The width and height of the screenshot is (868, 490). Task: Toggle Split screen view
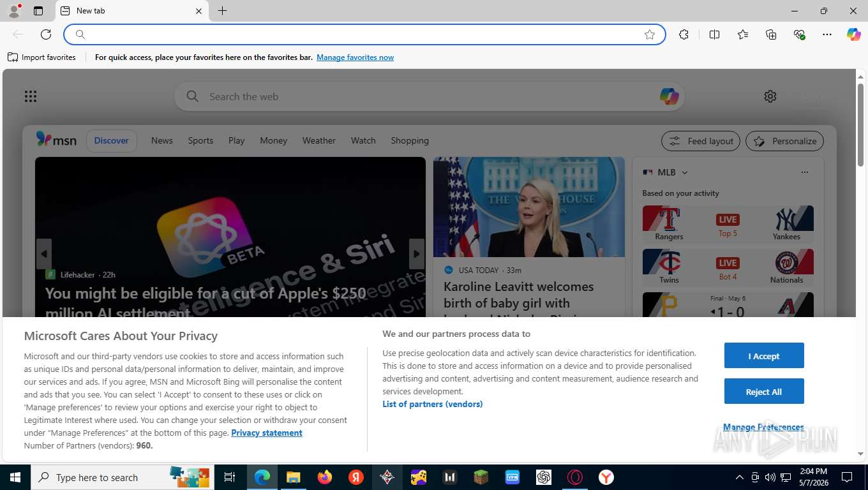pos(714,34)
